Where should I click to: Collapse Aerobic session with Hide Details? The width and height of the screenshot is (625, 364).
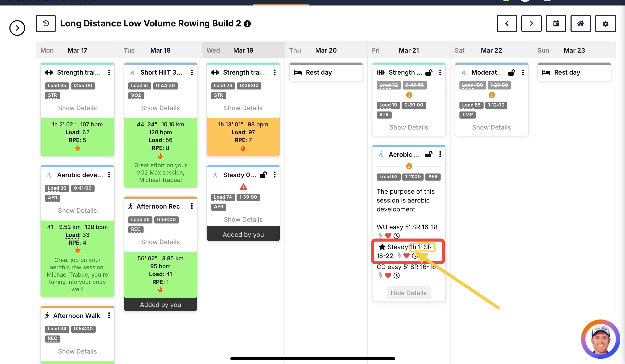pos(409,293)
